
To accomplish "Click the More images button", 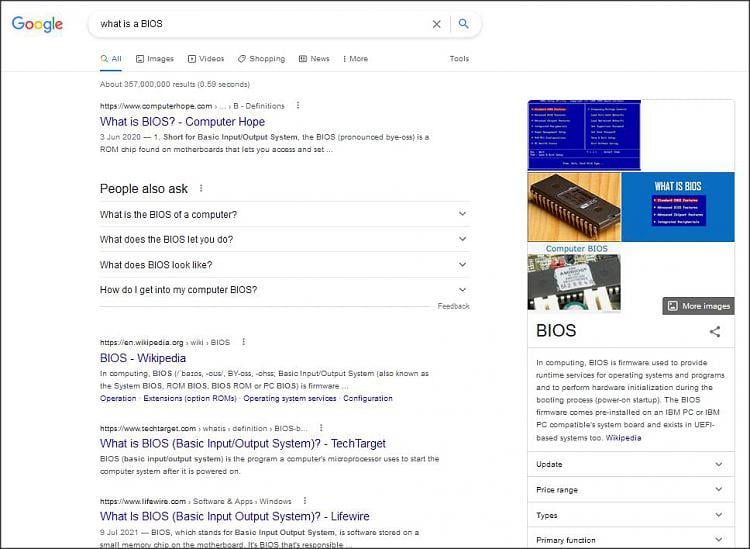I will 698,306.
